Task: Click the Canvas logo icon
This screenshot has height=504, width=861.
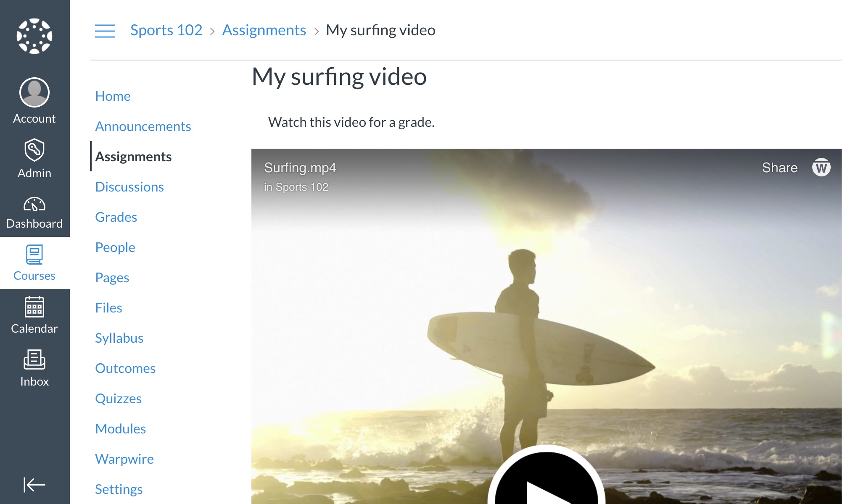Action: click(34, 36)
